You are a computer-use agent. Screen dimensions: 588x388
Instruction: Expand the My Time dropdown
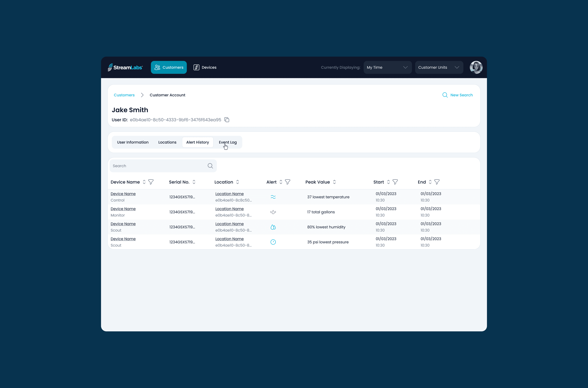[387, 67]
